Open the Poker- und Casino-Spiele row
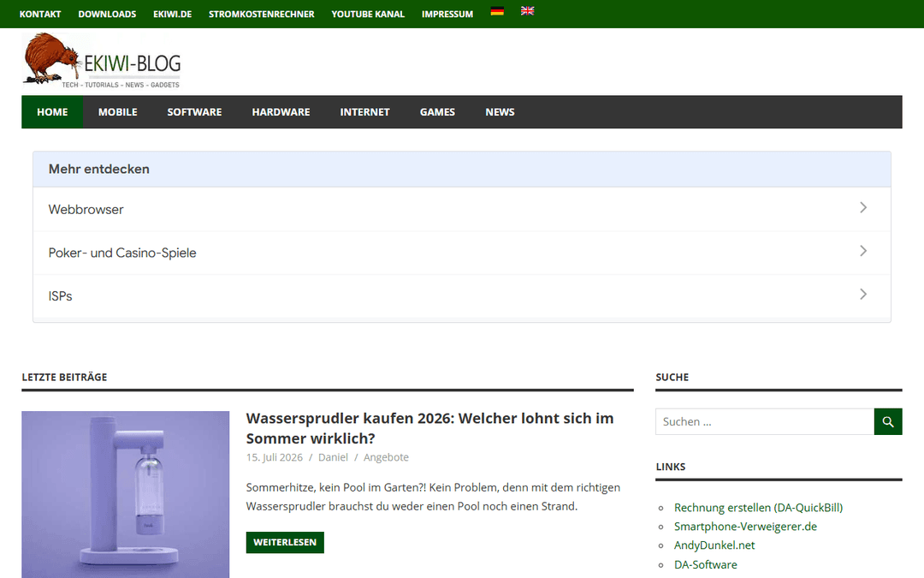 [x=462, y=253]
